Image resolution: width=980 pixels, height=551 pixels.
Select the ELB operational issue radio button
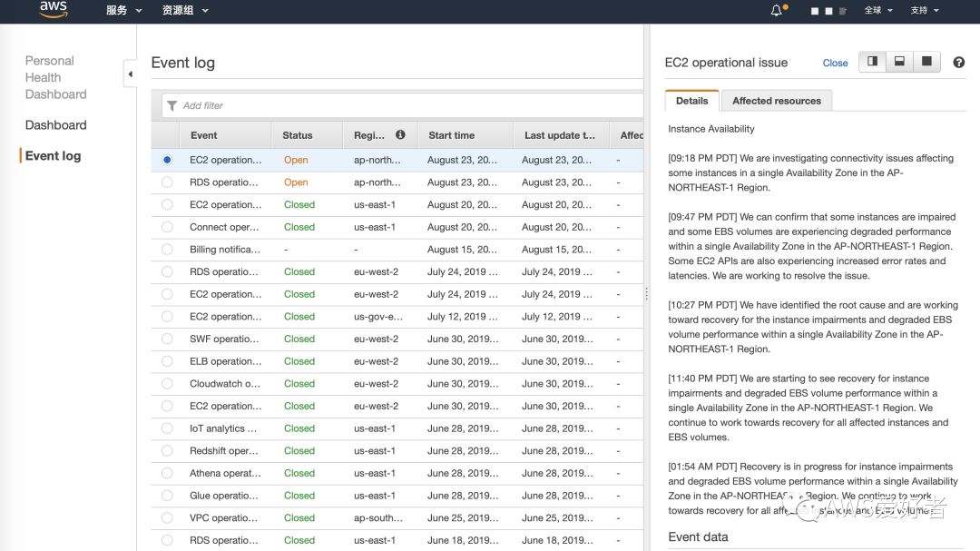pyautogui.click(x=167, y=361)
